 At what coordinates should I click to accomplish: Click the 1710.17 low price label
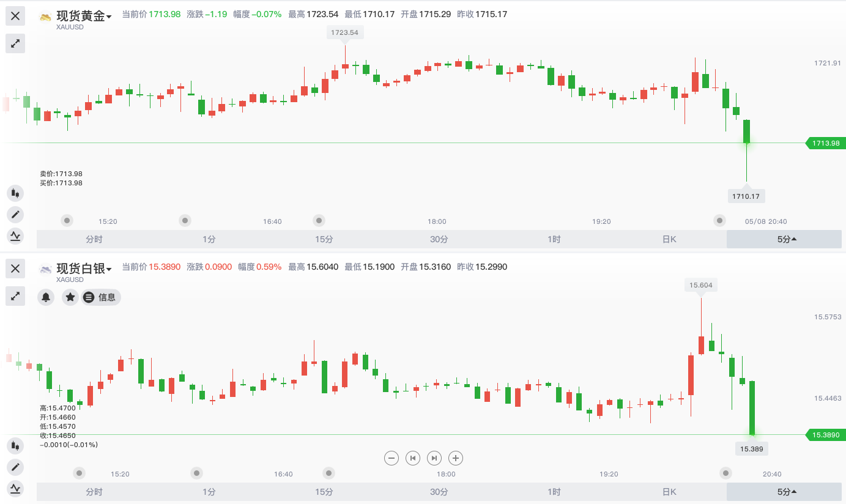tap(746, 196)
